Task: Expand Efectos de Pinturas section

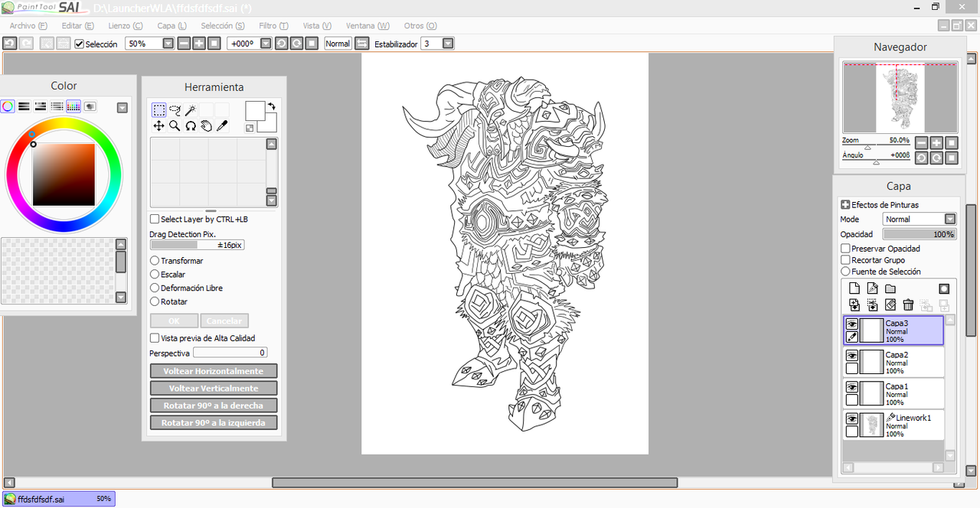Action: pos(845,205)
